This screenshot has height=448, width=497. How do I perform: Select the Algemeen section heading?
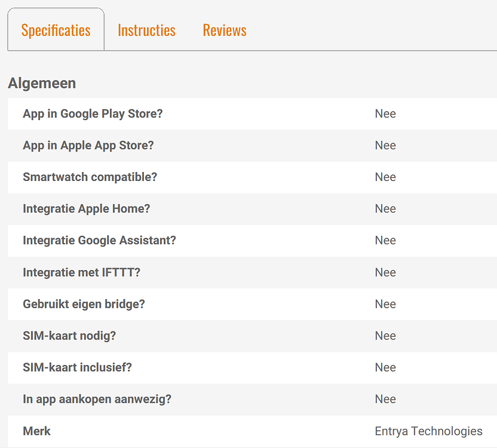pyautogui.click(x=42, y=84)
